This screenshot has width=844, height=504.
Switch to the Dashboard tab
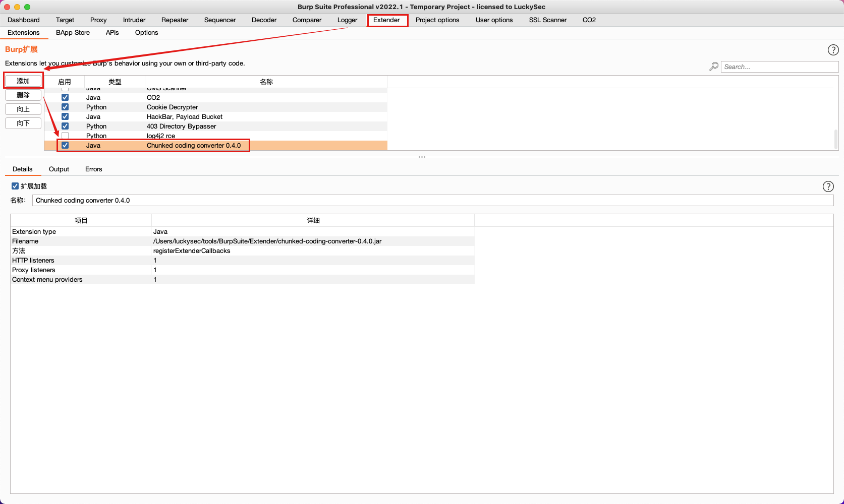[x=24, y=20]
